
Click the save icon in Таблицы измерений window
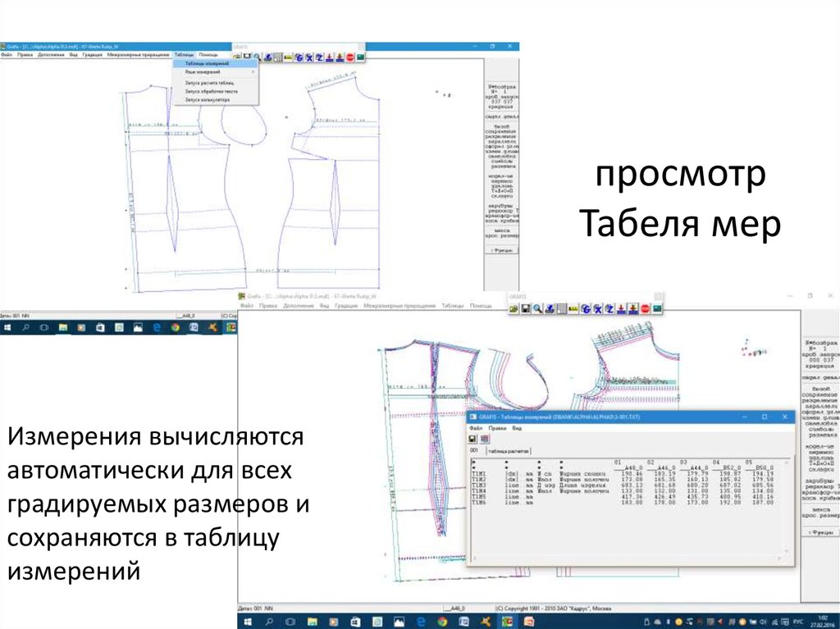(x=473, y=438)
